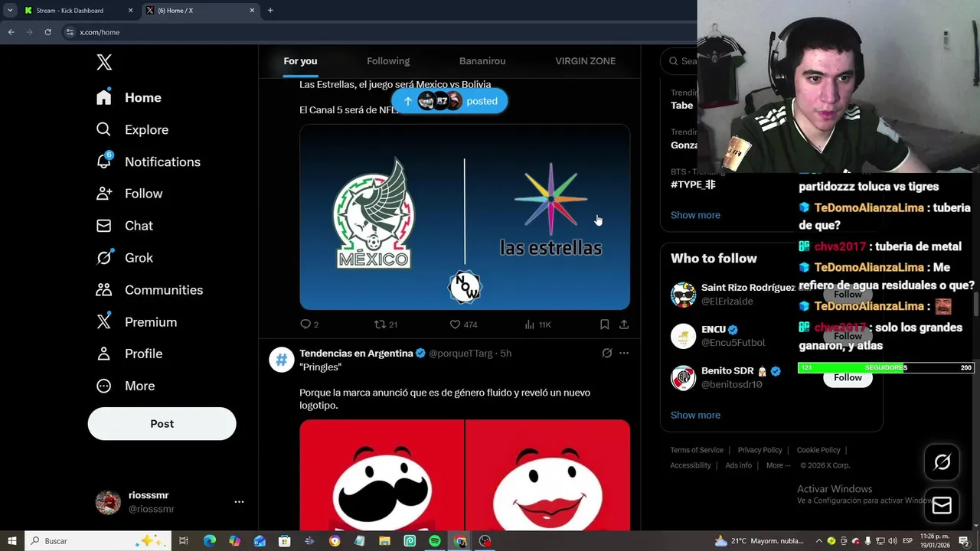Repost the Mexico vs Bolivia post
Screen dimensions: 980x551
coord(380,324)
